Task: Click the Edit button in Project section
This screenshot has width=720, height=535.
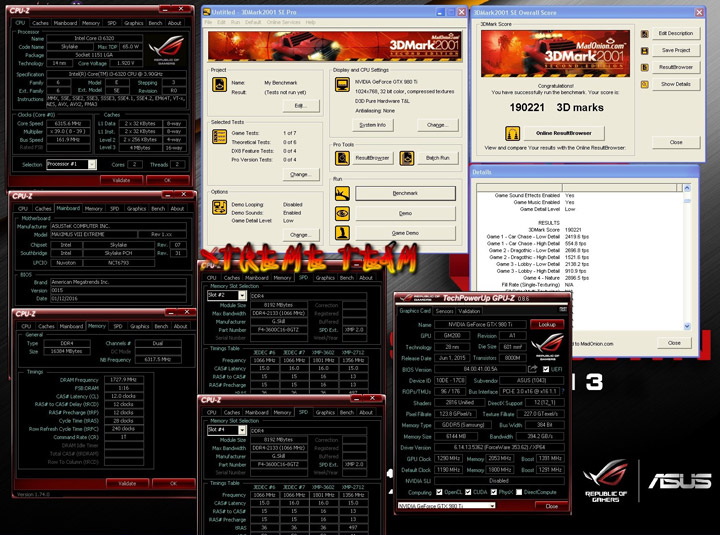Action: tap(301, 106)
